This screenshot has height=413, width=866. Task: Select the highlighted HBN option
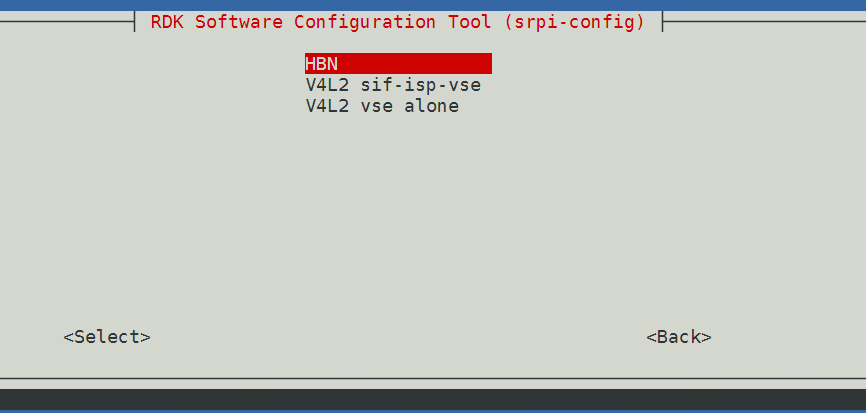pyautogui.click(x=398, y=63)
